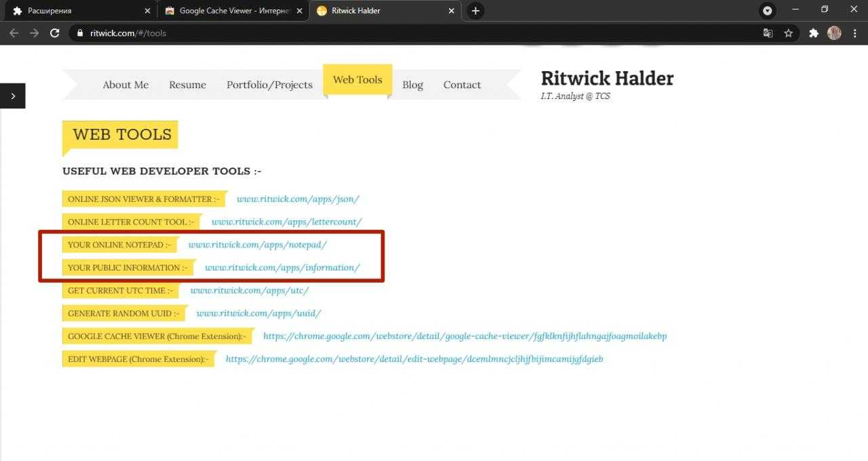Expand the left side panel arrow
This screenshot has width=868, height=461.
coord(13,96)
